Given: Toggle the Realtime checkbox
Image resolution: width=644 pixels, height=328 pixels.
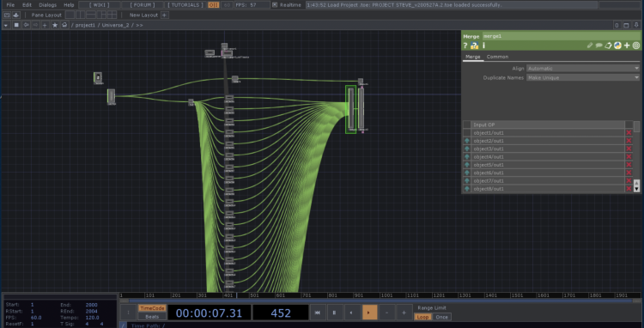Looking at the screenshot, I should pyautogui.click(x=275, y=5).
